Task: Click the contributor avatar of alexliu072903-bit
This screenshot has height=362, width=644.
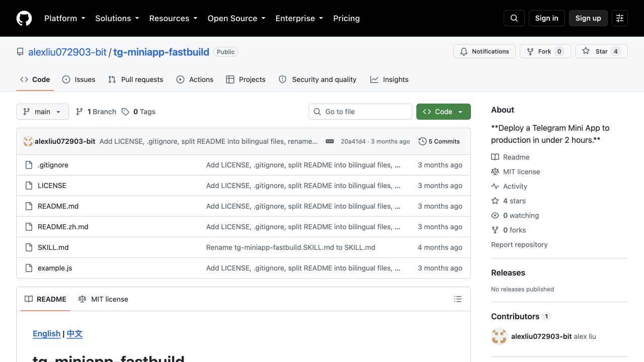Action: pos(499,336)
